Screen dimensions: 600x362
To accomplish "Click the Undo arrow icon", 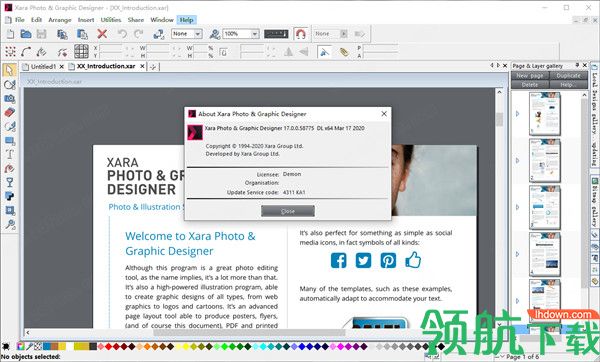I will (x=122, y=34).
